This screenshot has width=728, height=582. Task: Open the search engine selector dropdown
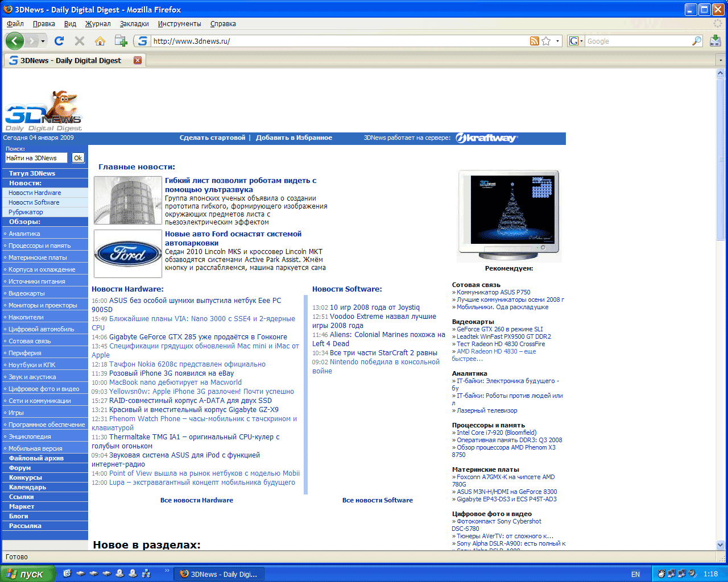pyautogui.click(x=576, y=41)
